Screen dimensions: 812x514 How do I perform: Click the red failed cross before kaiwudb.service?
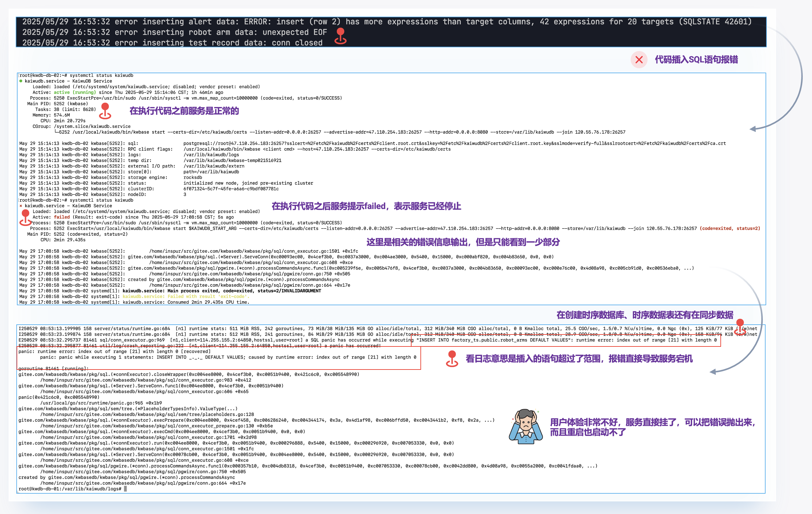(x=21, y=206)
